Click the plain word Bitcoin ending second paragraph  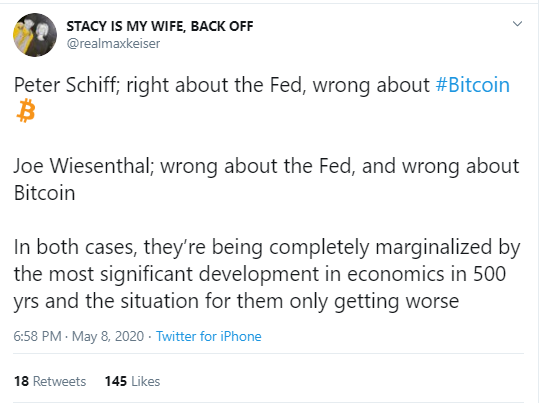click(x=44, y=193)
